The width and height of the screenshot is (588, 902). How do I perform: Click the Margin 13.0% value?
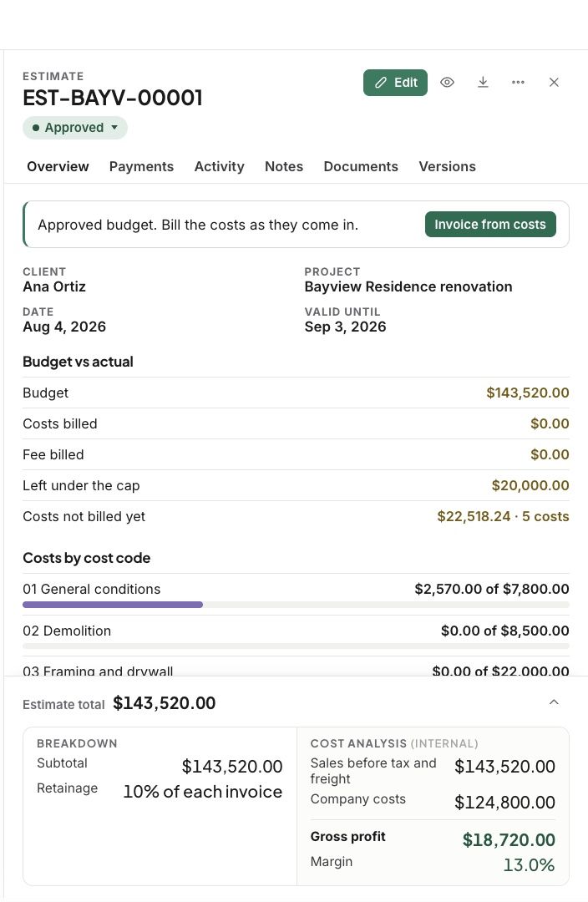[x=529, y=865]
